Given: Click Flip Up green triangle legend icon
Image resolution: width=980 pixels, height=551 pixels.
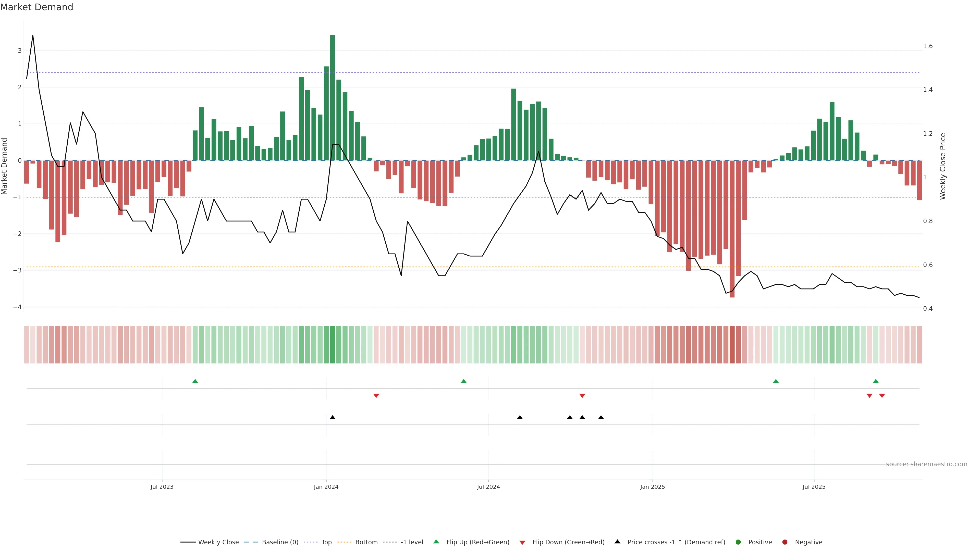Looking at the screenshot, I should coord(436,542).
